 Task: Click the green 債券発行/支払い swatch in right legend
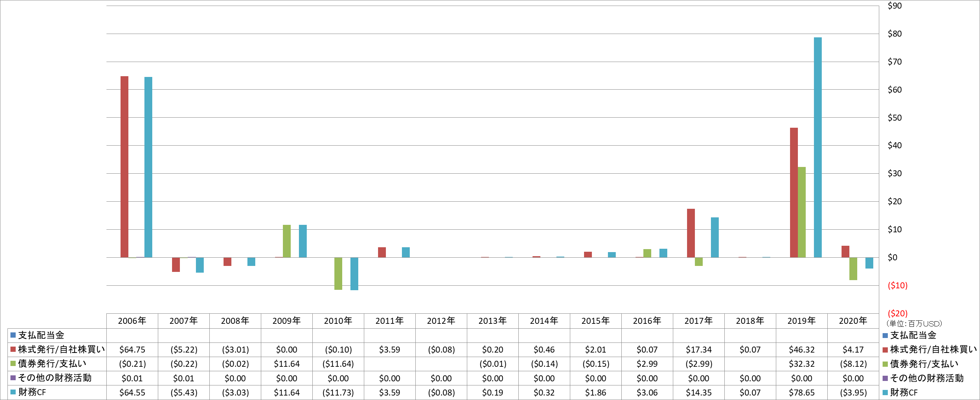point(885,364)
